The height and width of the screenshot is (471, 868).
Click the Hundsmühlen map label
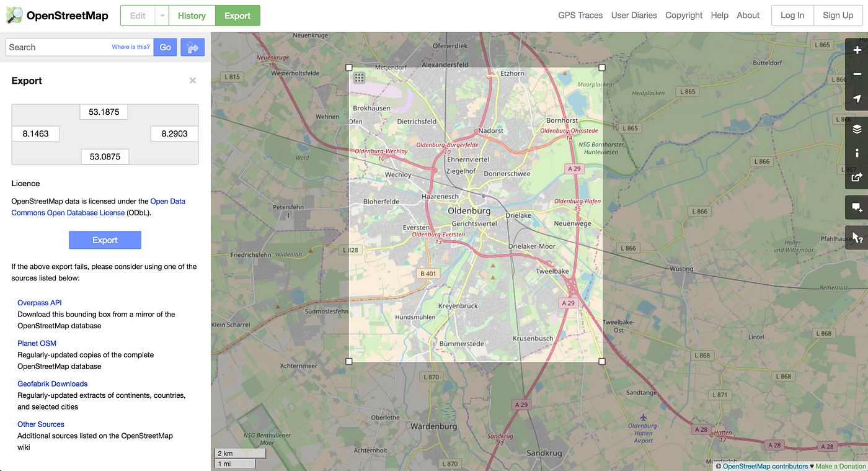pyautogui.click(x=415, y=317)
